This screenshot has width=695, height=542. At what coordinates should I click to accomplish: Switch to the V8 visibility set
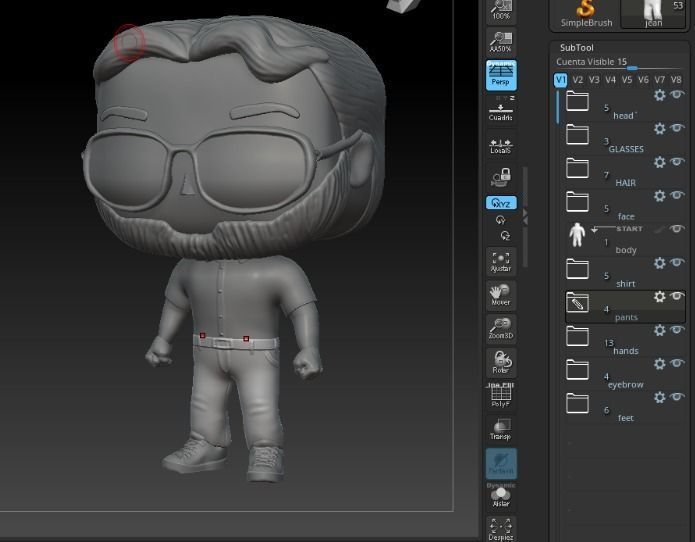tap(676, 80)
